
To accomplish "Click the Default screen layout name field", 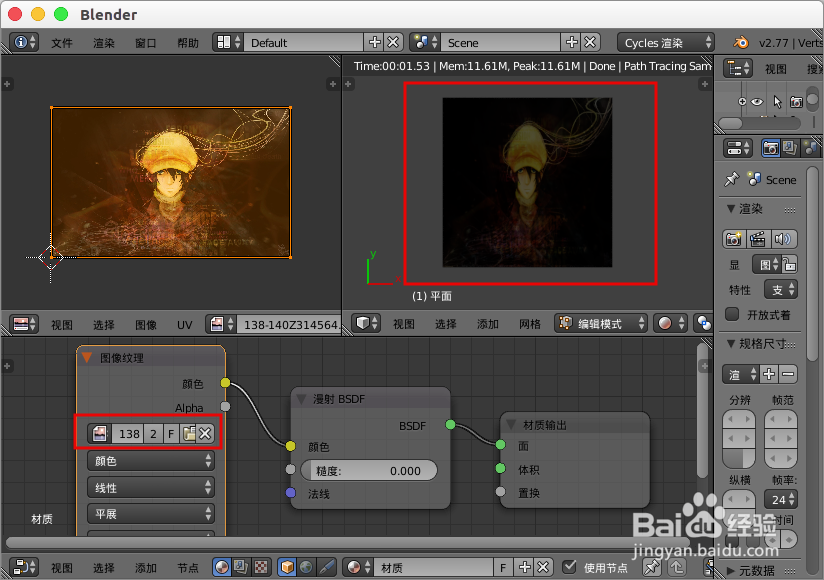I will 304,43.
